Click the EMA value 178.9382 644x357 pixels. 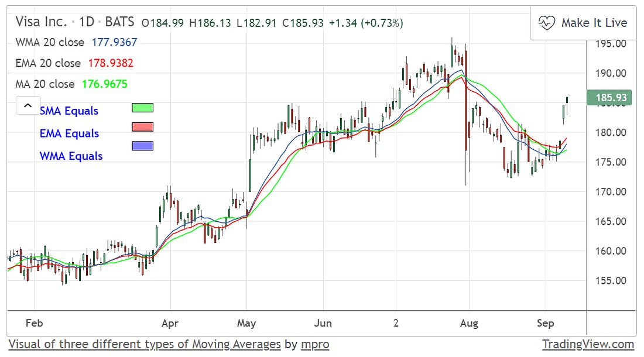111,63
